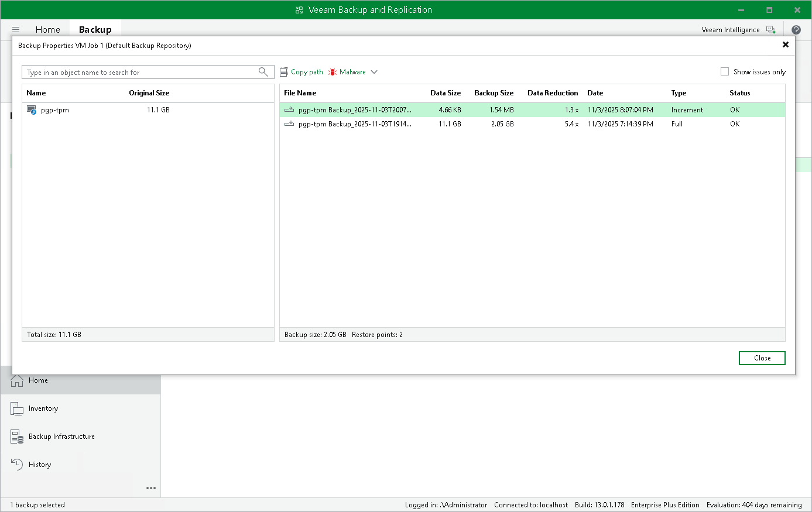
Task: Open Veeam Intelligence assistant icon
Action: pyautogui.click(x=771, y=30)
